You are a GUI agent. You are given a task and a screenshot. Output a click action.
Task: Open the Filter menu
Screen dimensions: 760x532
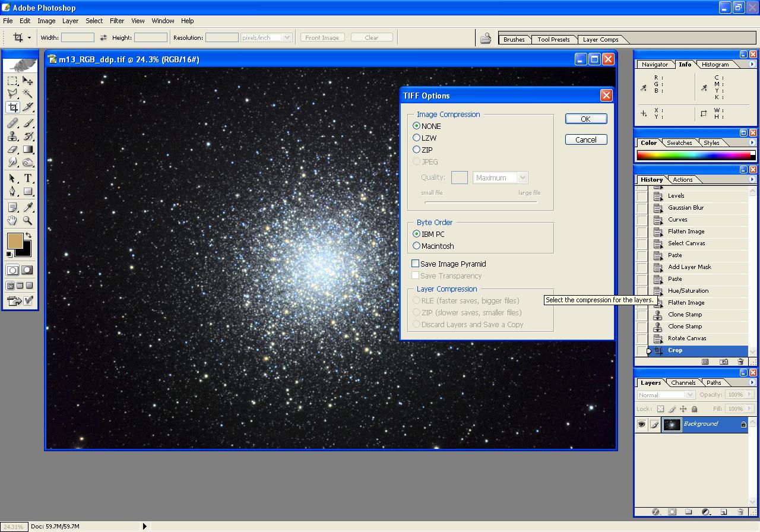coord(117,21)
